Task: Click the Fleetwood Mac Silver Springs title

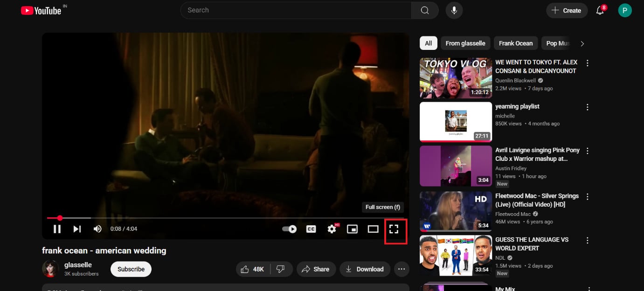Action: click(537, 200)
